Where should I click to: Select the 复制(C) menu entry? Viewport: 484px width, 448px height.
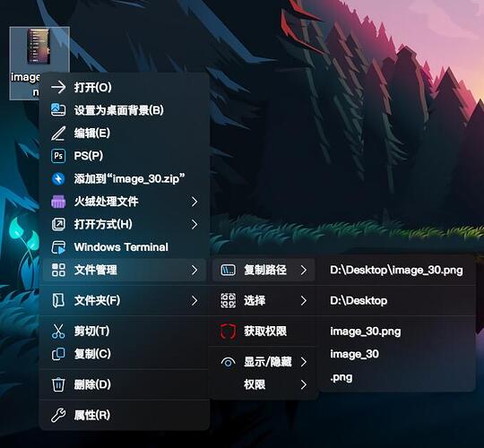click(125, 354)
